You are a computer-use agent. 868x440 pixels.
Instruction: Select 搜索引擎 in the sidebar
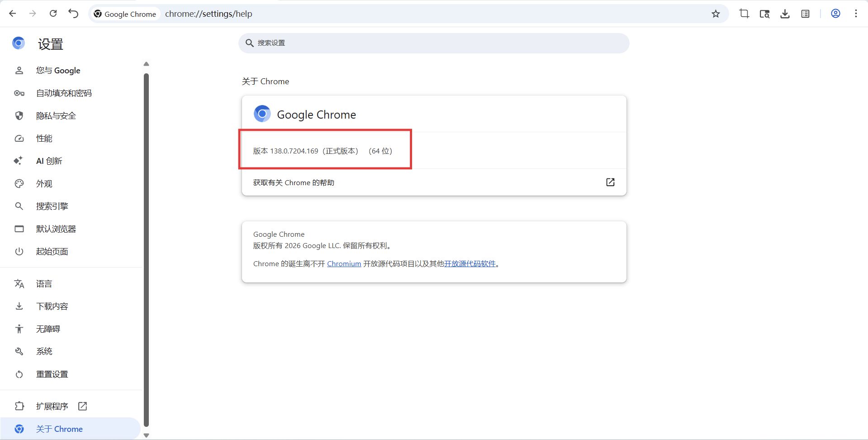point(52,206)
